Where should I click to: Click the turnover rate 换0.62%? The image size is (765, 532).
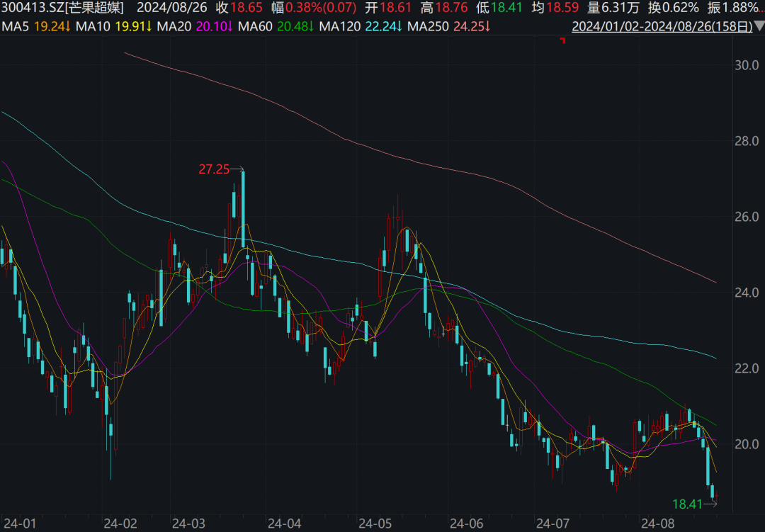click(674, 8)
